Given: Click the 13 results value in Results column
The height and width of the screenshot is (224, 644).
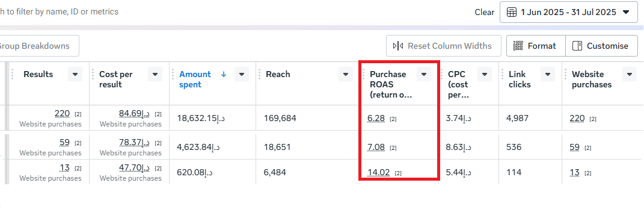Looking at the screenshot, I should pos(64,168).
